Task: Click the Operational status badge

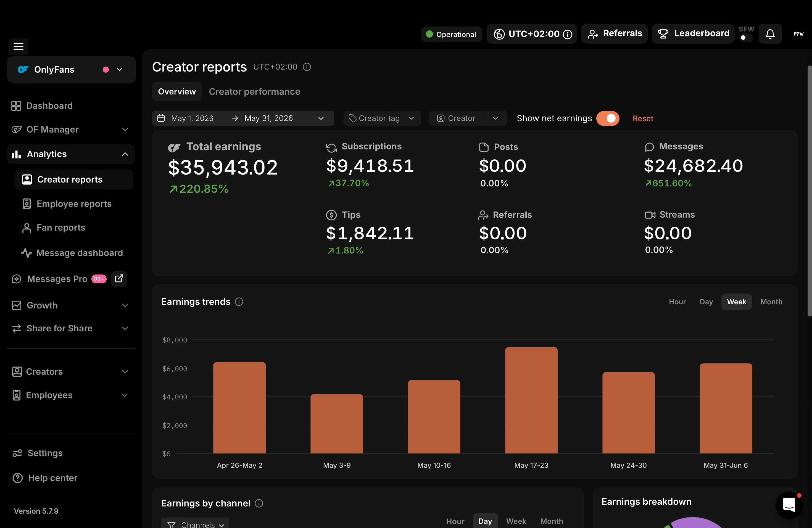Action: [451, 34]
